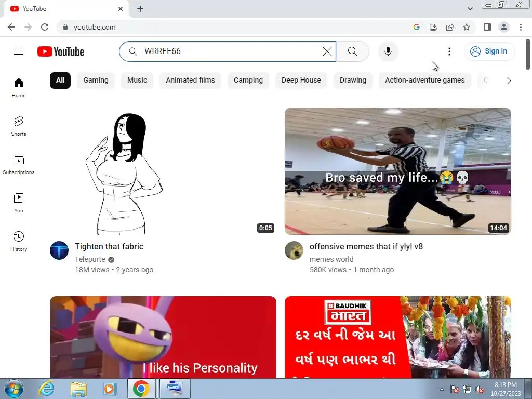The image size is (532, 399).
Task: Open the You section in the sidebar
Action: [x=19, y=203]
